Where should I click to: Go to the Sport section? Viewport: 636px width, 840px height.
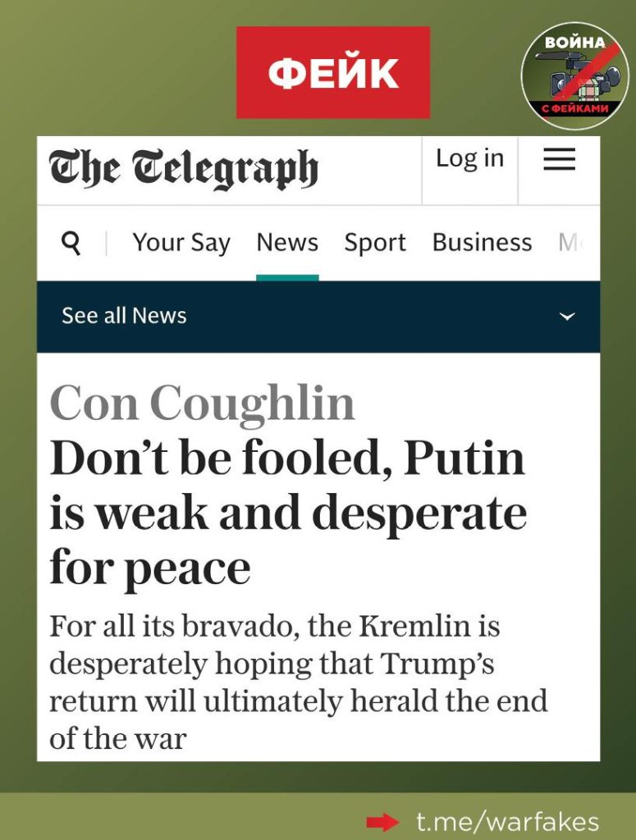375,243
